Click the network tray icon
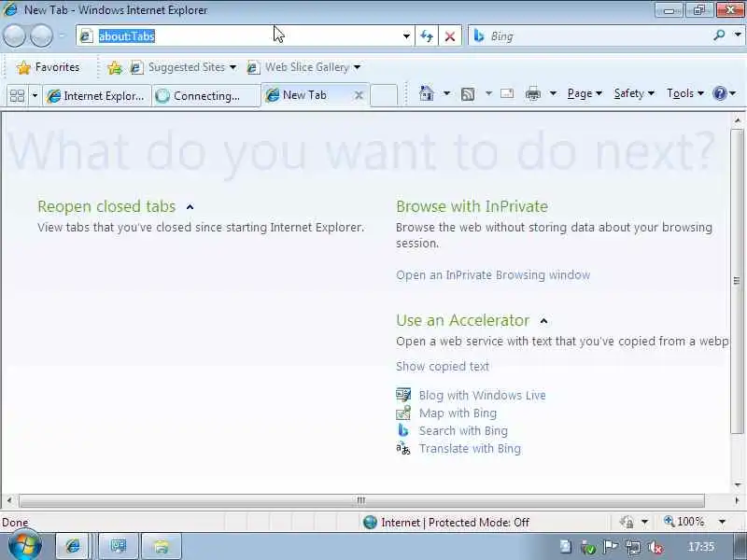This screenshot has height=560, width=747. [633, 547]
